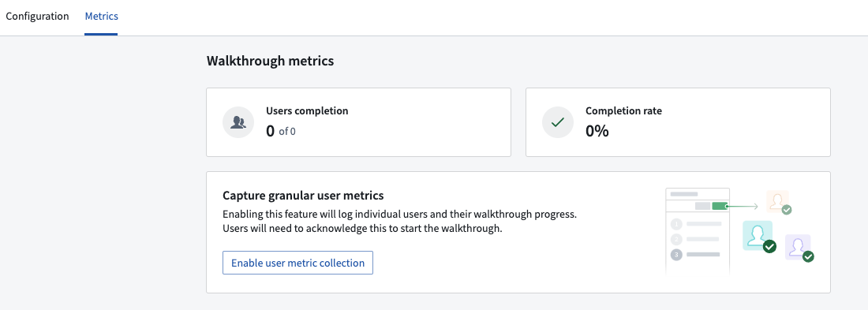
Task: Click step 3 circle in illustration
Action: (676, 255)
